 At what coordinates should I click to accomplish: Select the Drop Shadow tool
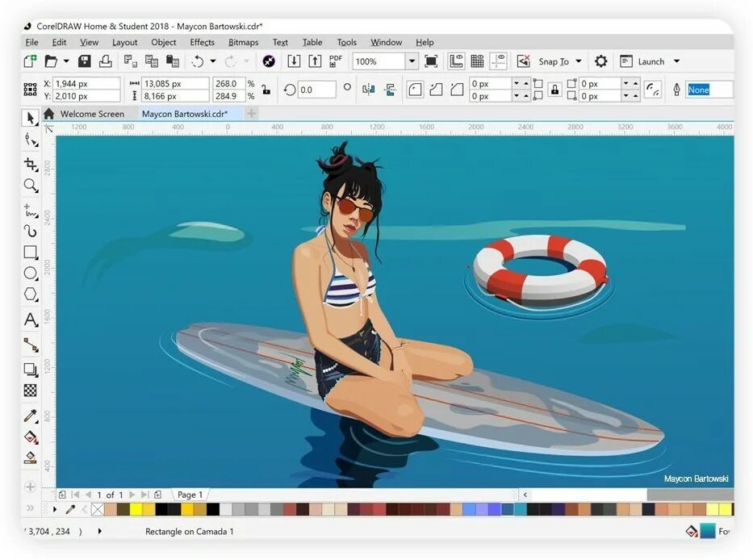tap(31, 370)
